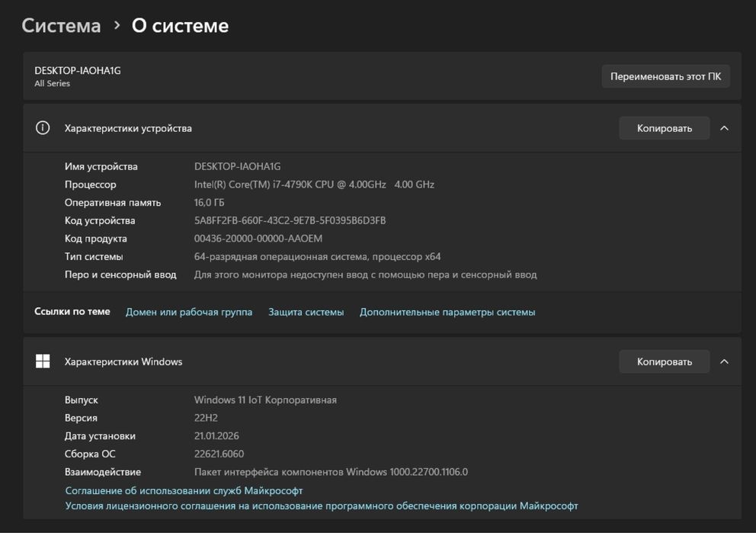
Task: Click the DESKTOP-IAOHA1G header at top
Action: 78,70
